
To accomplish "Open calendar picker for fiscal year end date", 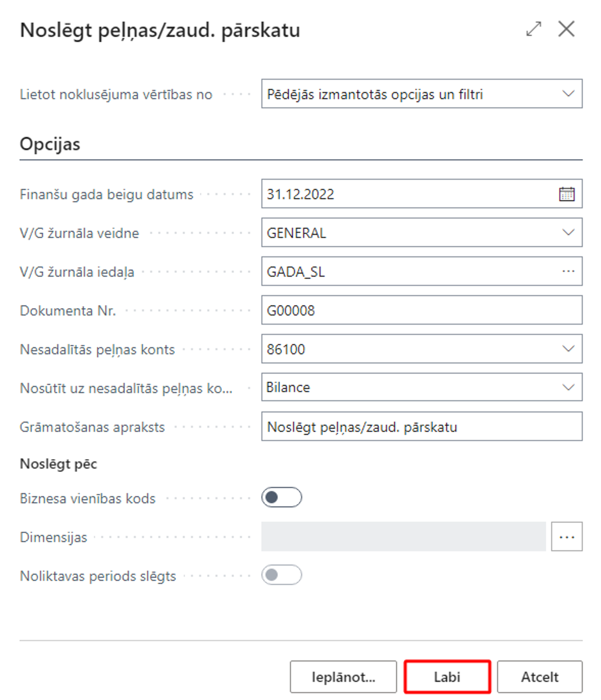I will coord(566,194).
